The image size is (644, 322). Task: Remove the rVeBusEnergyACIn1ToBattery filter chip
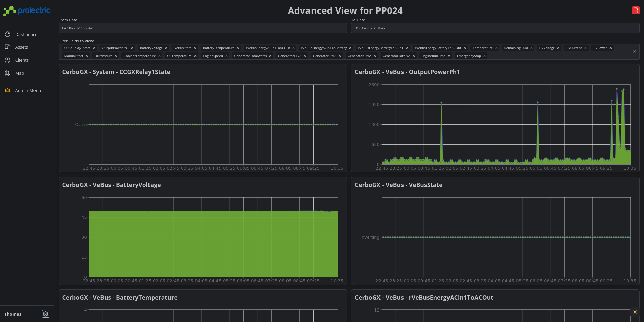[350, 48]
